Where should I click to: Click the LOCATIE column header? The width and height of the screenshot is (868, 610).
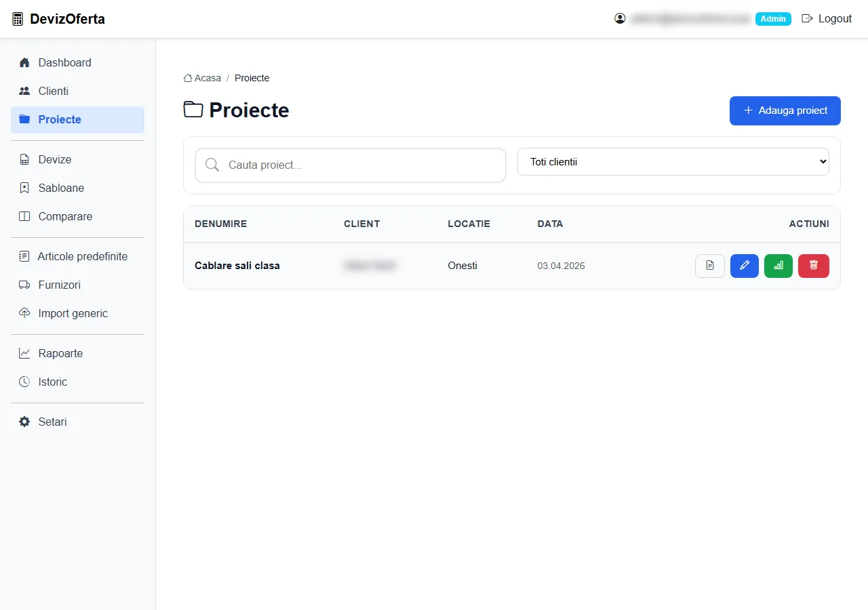click(x=469, y=224)
